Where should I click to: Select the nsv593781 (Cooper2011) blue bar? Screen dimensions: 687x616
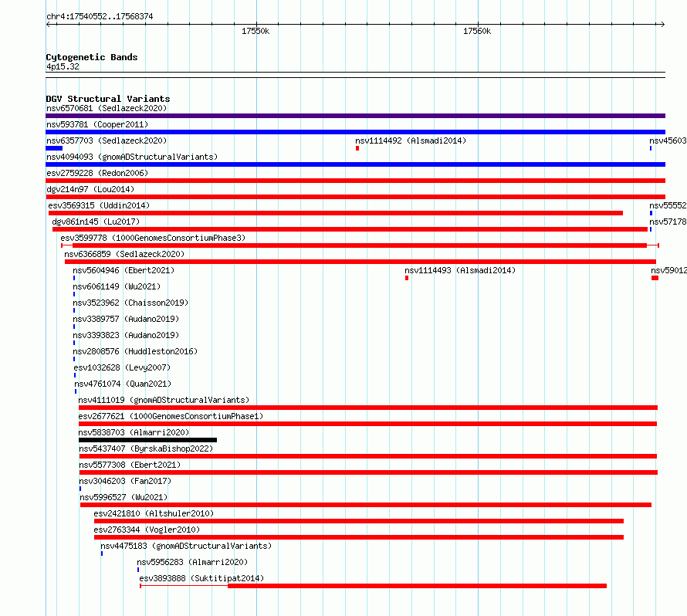(355, 132)
